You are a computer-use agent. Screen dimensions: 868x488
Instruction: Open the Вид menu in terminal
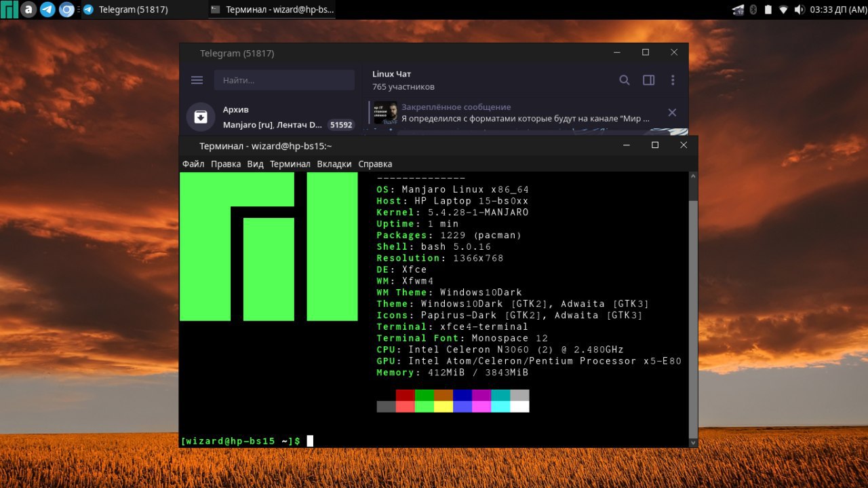[x=255, y=164]
